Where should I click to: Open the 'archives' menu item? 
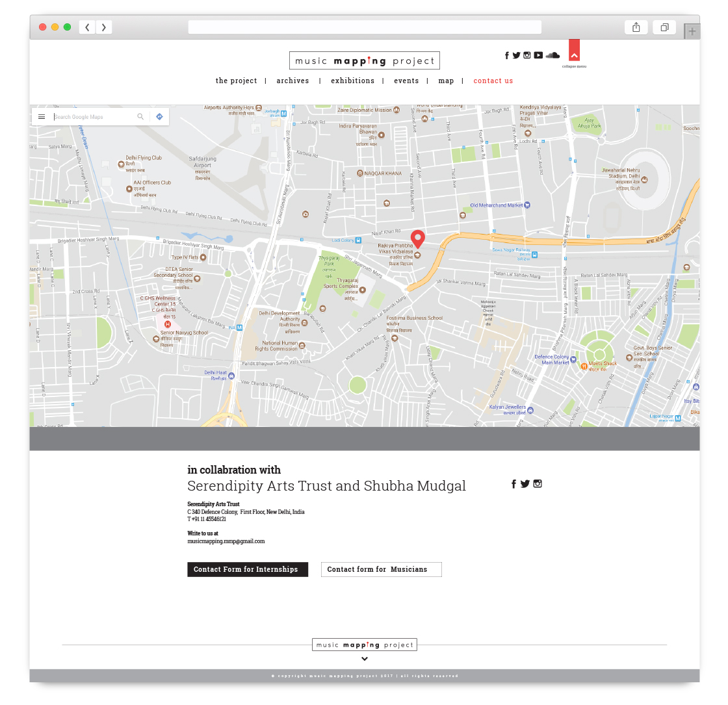[292, 81]
